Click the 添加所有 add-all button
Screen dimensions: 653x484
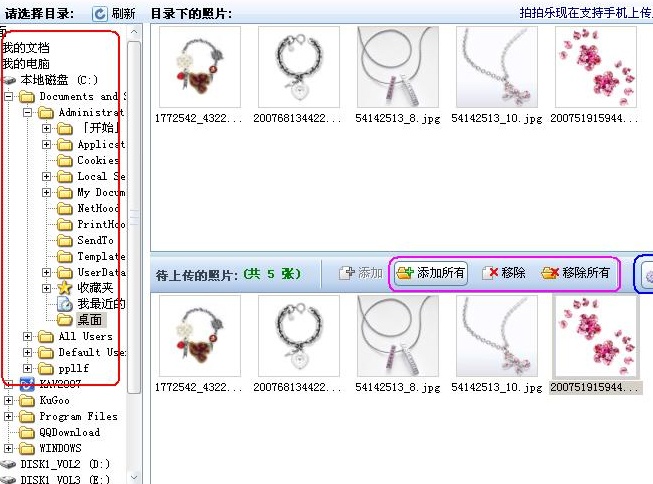430,273
